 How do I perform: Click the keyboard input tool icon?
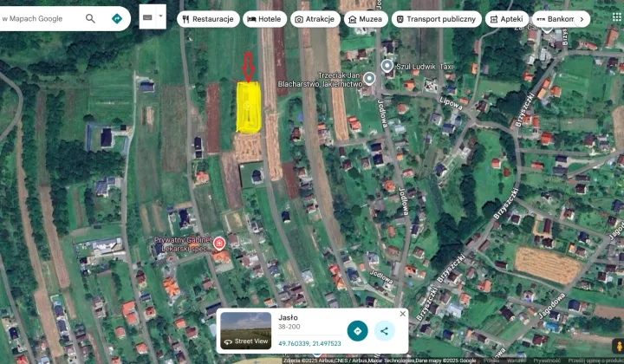click(x=147, y=17)
